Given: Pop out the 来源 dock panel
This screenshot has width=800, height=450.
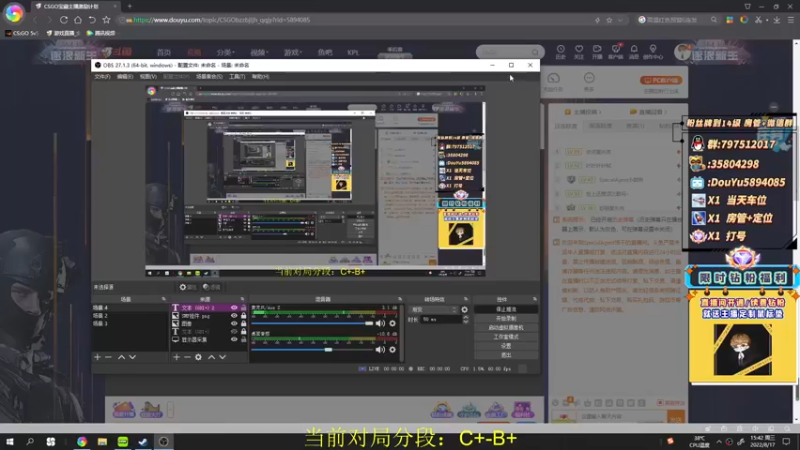Looking at the screenshot, I should [x=242, y=299].
